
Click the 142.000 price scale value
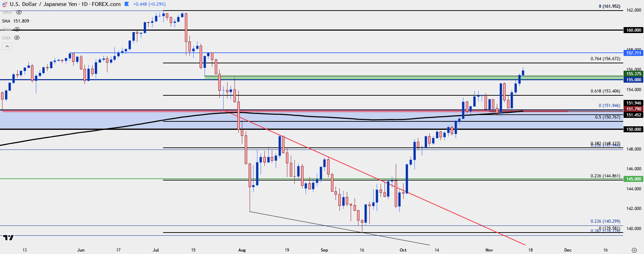633,209
